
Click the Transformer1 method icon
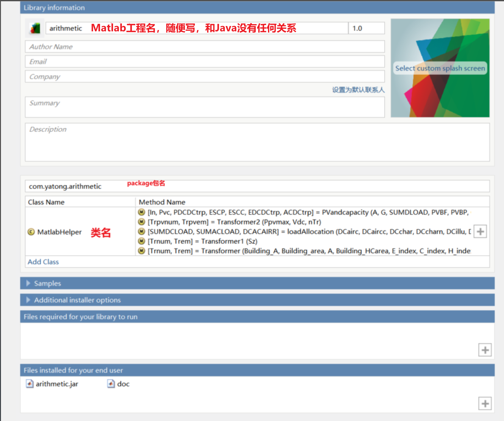[x=142, y=241]
